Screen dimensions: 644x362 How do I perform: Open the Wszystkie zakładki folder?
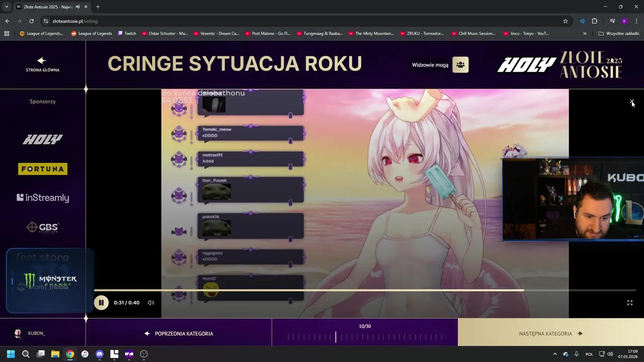(618, 34)
